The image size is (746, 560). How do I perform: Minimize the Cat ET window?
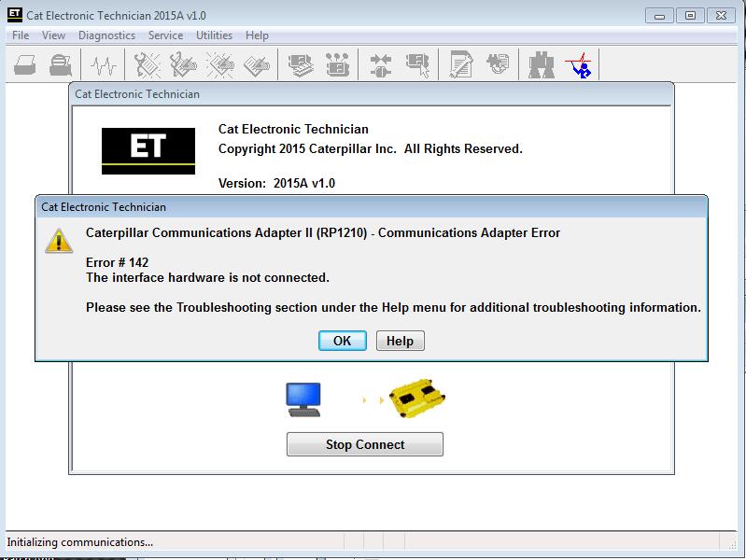point(659,16)
